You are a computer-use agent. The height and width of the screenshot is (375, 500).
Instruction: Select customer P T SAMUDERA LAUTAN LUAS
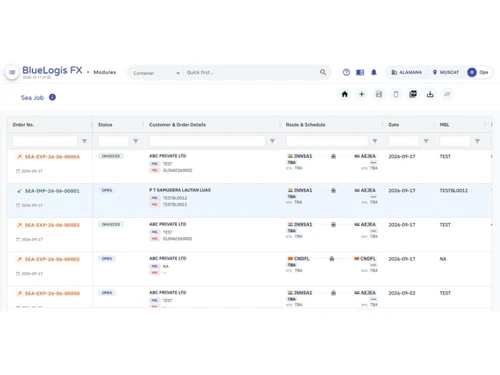[180, 190]
